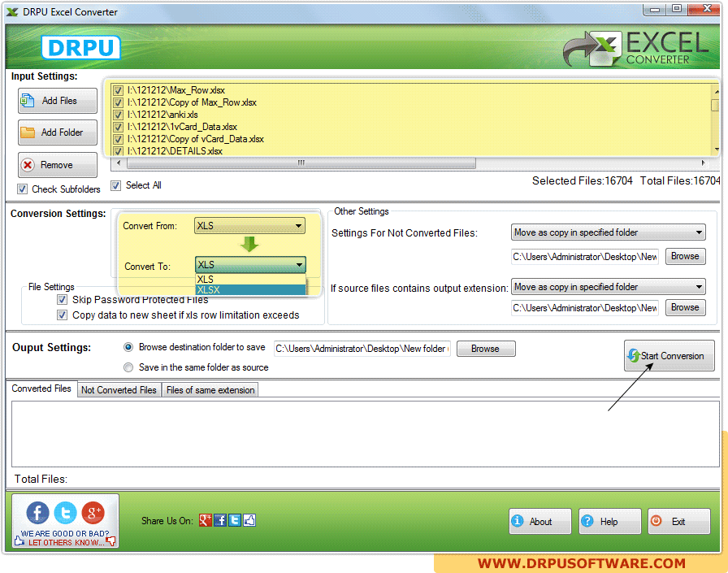Click the destination folder path field
This screenshot has width=728, height=573.
coord(362,348)
